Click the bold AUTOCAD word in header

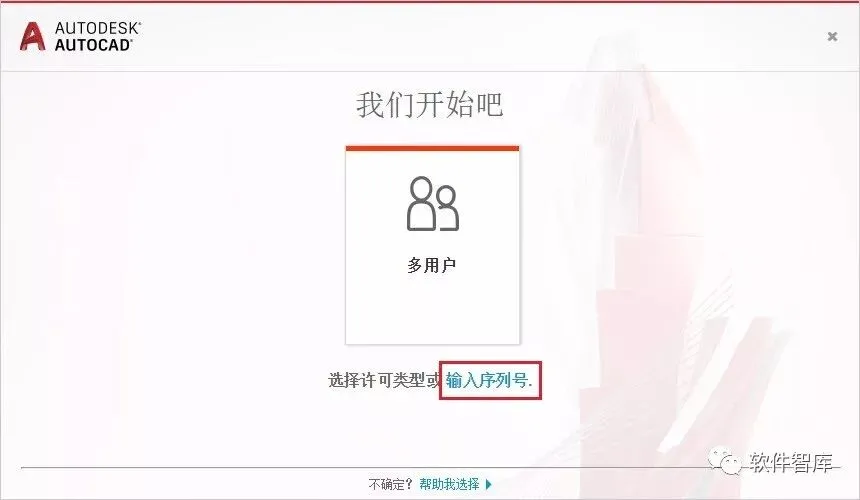(93, 45)
